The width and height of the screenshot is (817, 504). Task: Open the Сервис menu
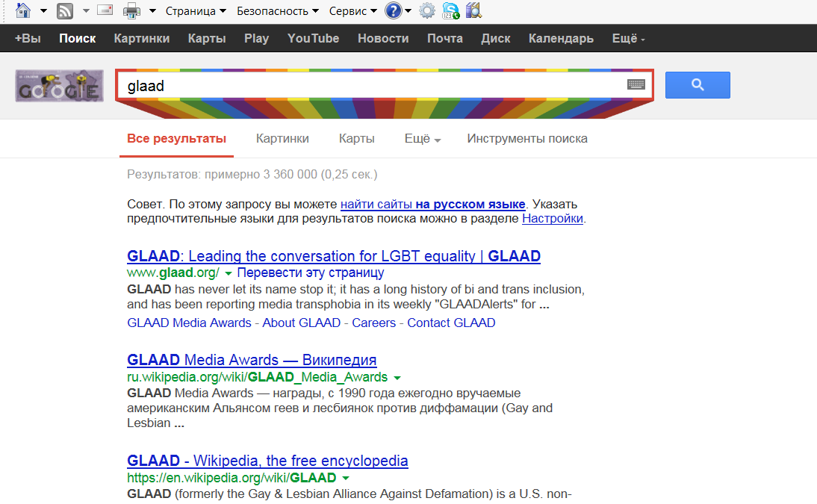tap(352, 11)
